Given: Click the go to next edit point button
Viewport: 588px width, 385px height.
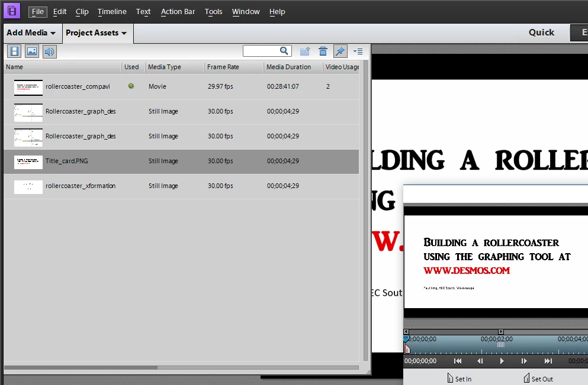Looking at the screenshot, I should [x=548, y=361].
